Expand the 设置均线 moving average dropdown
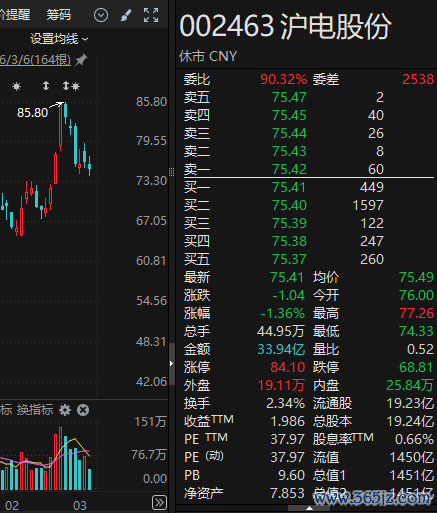This screenshot has height=513, width=437. pos(59,39)
